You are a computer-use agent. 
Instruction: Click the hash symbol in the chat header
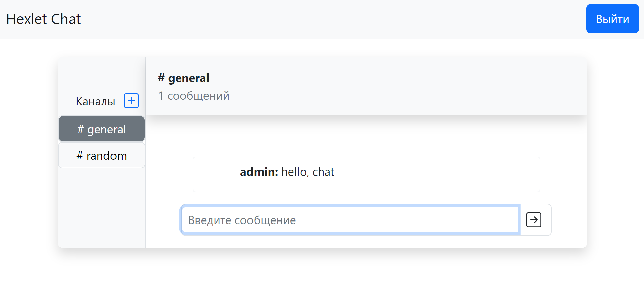tap(161, 78)
